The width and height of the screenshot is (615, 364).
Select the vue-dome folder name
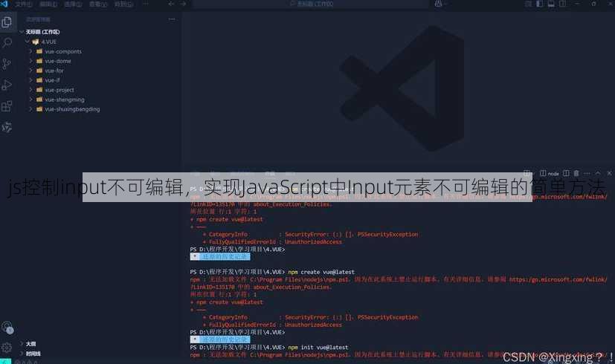pyautogui.click(x=58, y=61)
